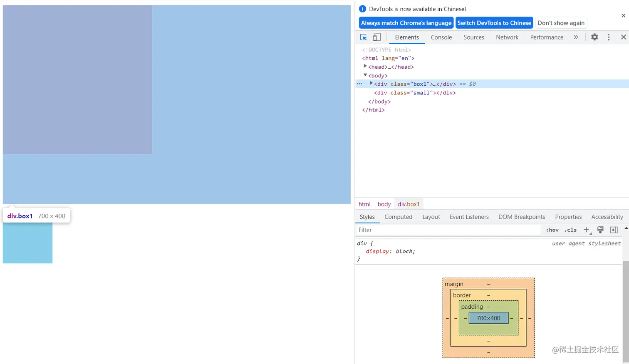Select the closing </body> tag line
Viewport: 629px width, 364px height.
coord(379,102)
